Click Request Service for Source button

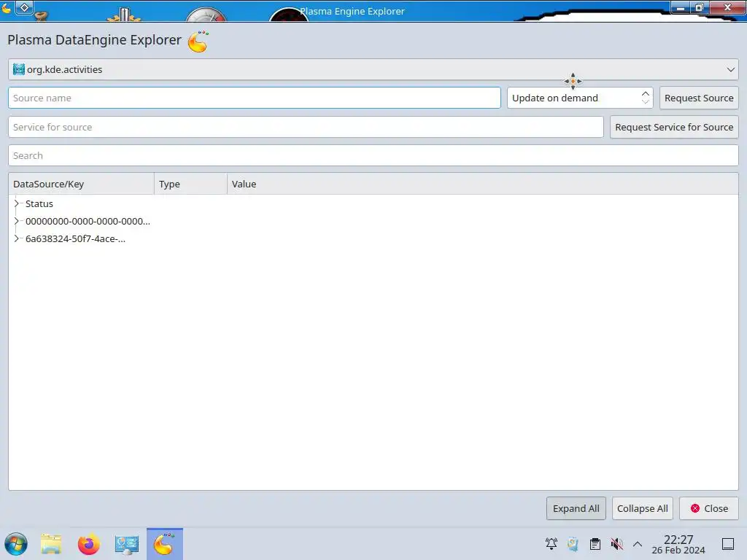click(674, 127)
